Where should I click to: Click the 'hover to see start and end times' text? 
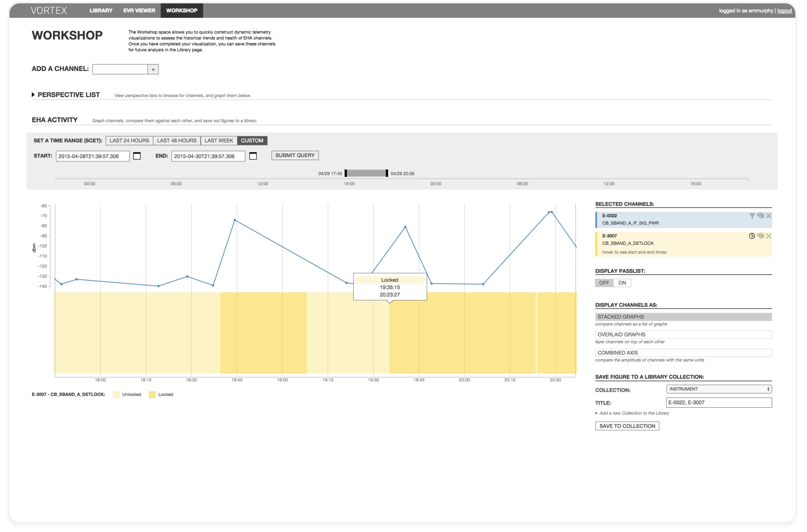pos(634,252)
